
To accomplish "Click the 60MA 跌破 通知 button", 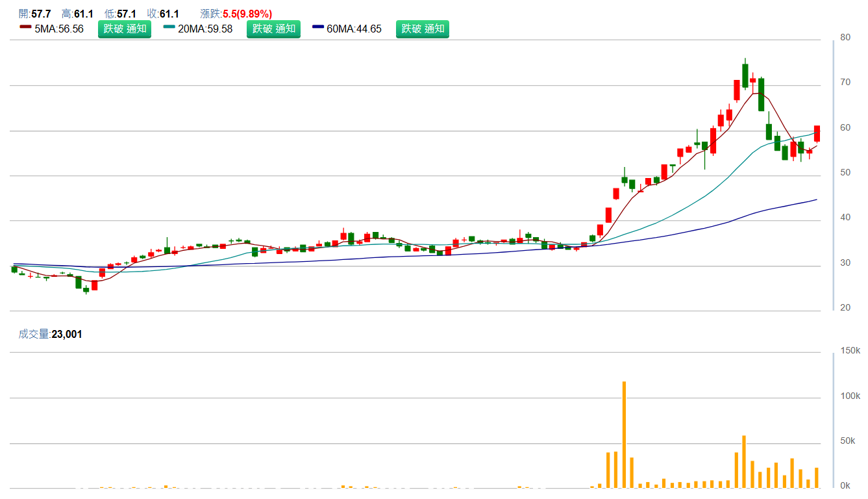I will pos(423,29).
